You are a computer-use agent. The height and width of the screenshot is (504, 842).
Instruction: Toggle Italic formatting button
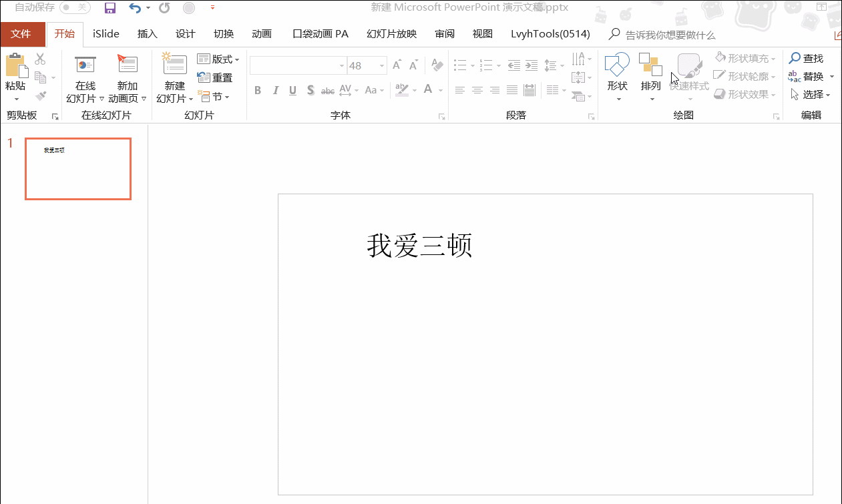pos(275,90)
